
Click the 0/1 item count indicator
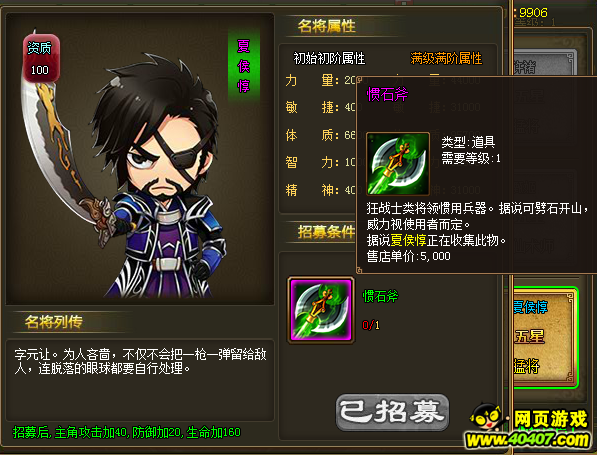pyautogui.click(x=371, y=325)
